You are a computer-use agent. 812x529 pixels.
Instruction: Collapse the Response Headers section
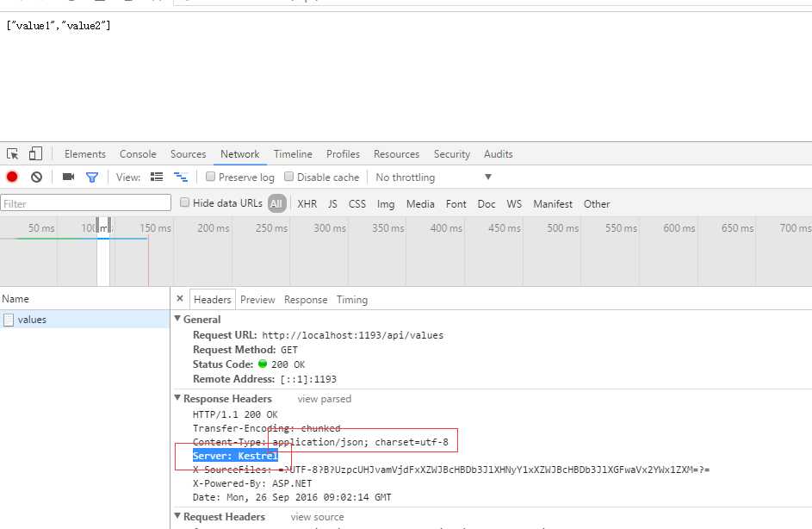177,398
